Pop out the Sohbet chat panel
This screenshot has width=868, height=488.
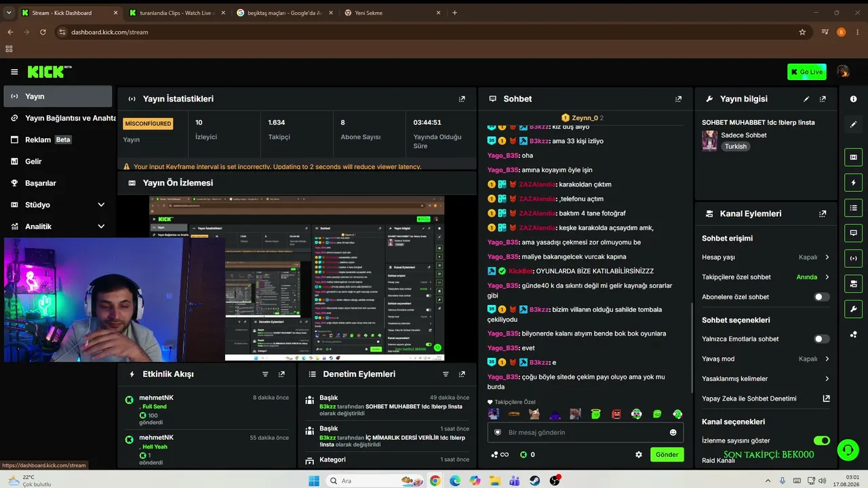click(678, 99)
